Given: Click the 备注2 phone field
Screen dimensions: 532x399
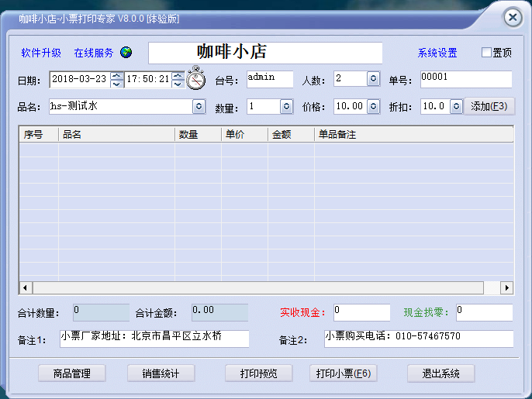Looking at the screenshot, I should tap(419, 339).
